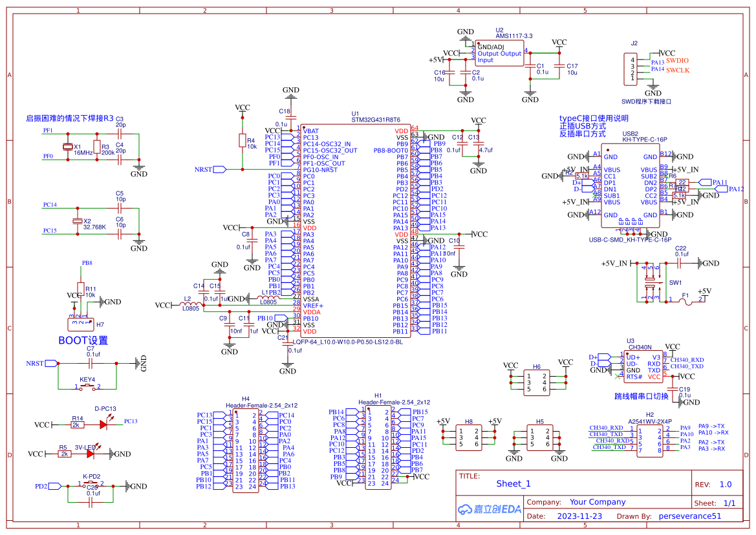Select the X1 16MHz crystal symbol
The image size is (756, 535).
click(x=68, y=147)
